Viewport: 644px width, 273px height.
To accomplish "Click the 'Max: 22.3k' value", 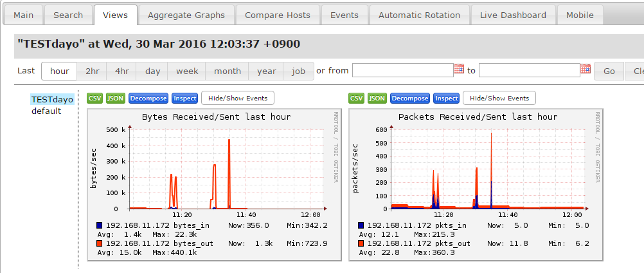I will (x=175, y=234).
